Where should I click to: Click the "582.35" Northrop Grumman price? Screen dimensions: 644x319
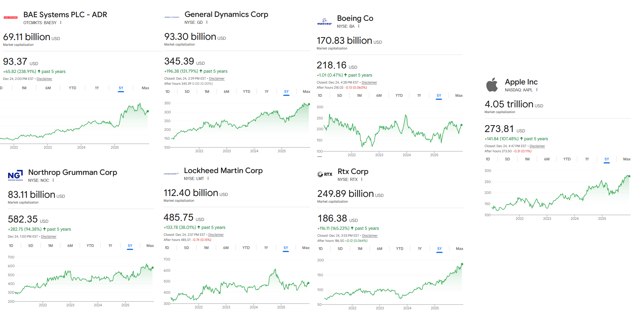pos(23,219)
